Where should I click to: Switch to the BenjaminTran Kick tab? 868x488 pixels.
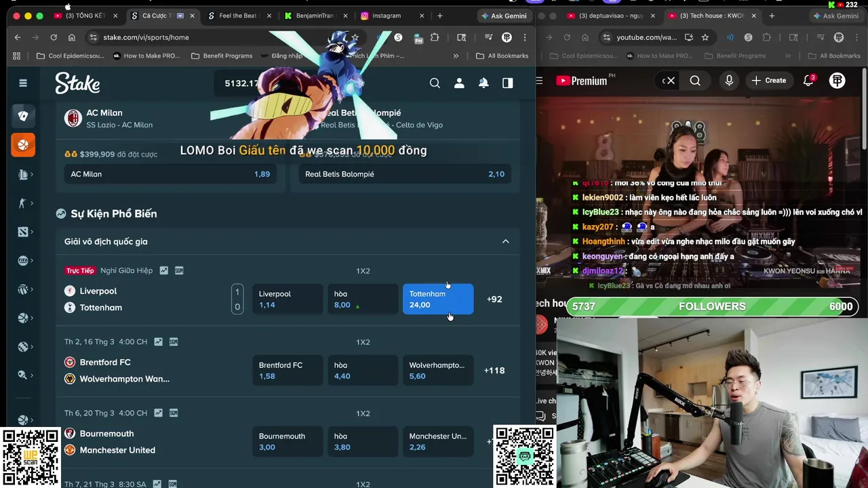coord(317,16)
